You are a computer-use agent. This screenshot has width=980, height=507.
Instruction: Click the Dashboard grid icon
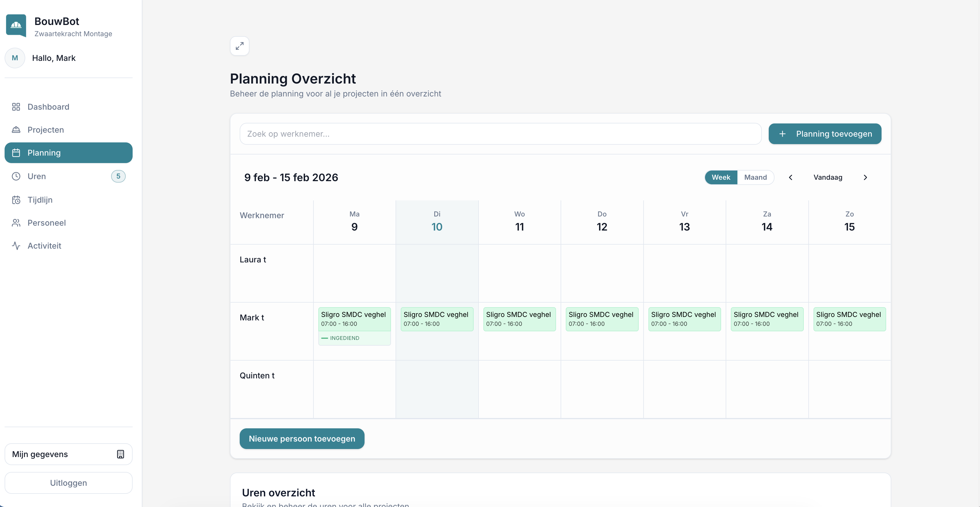click(x=16, y=107)
